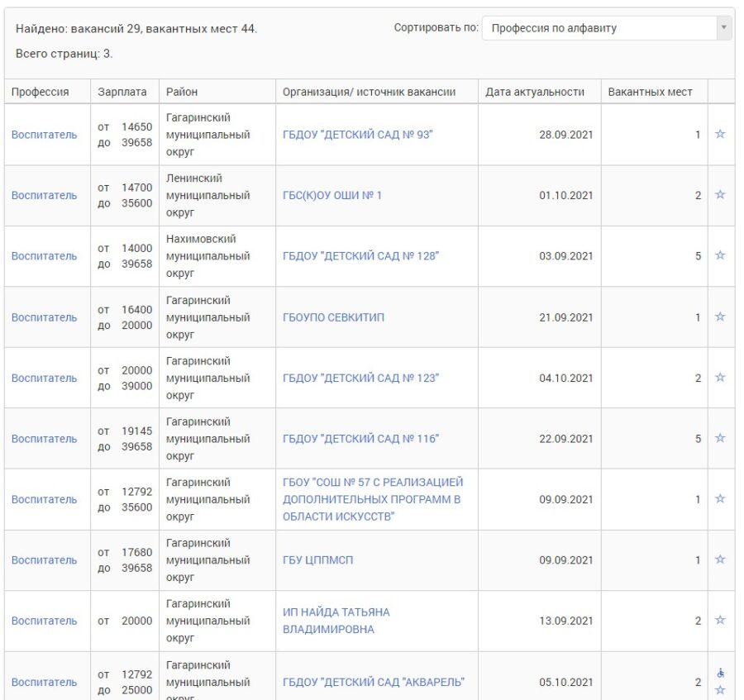
Task: Open the "Сортировать по" sort dropdown
Action: pyautogui.click(x=606, y=28)
